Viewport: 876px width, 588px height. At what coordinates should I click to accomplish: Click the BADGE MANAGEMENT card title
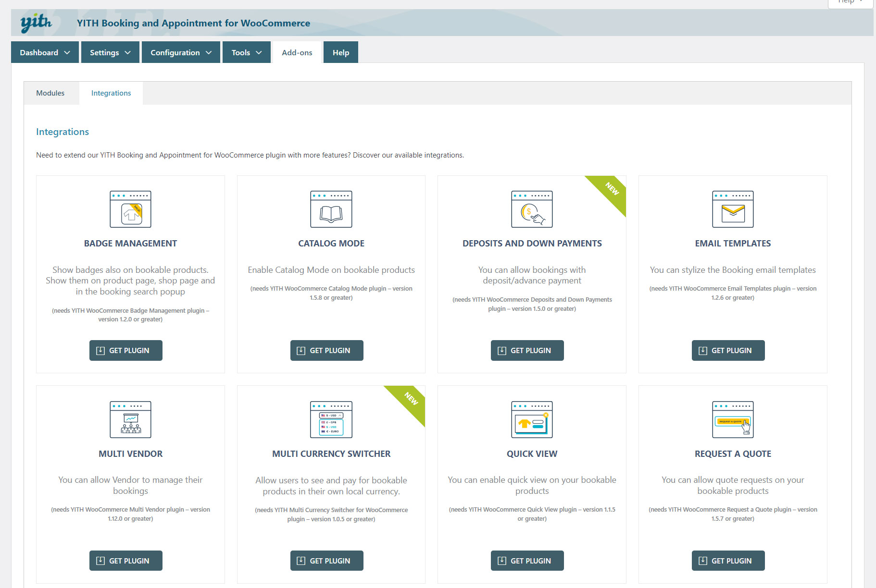coord(130,244)
